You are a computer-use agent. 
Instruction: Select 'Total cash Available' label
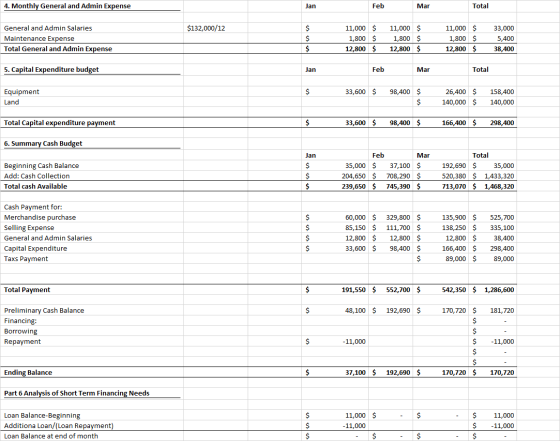coord(35,186)
